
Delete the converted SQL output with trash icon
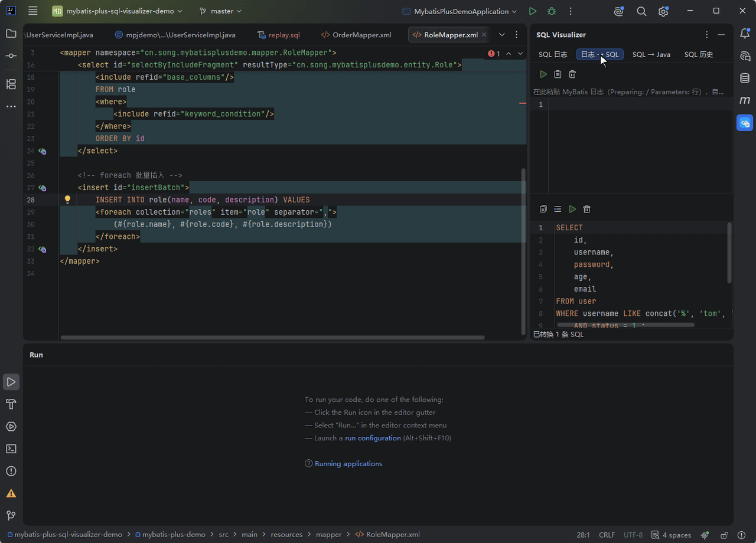pos(587,209)
